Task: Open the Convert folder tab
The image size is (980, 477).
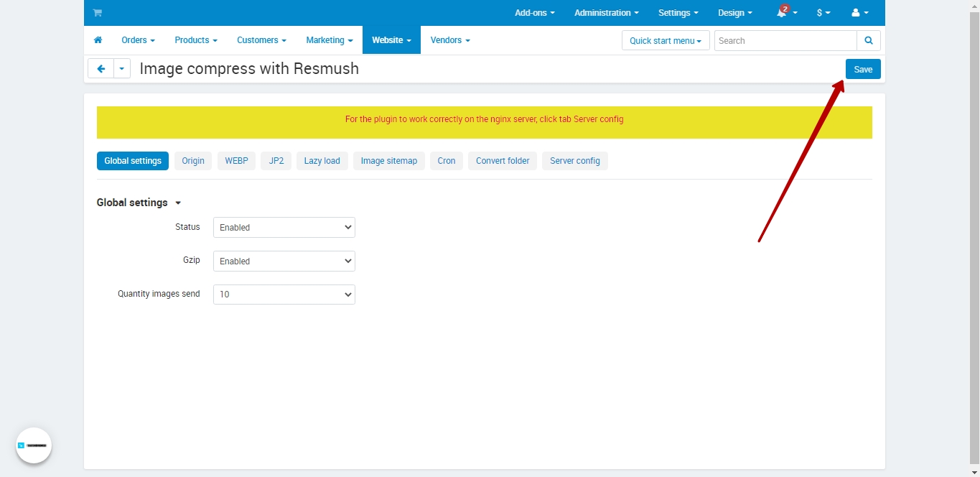Action: click(503, 161)
